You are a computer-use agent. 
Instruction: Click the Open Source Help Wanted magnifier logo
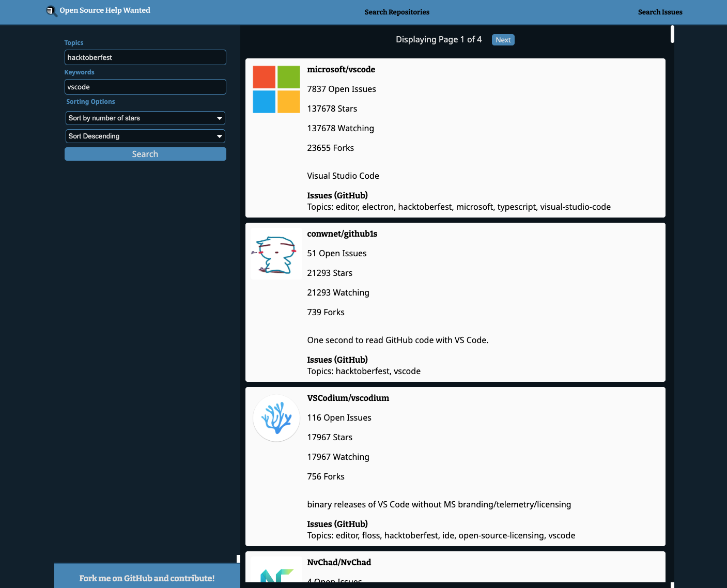[x=51, y=11]
